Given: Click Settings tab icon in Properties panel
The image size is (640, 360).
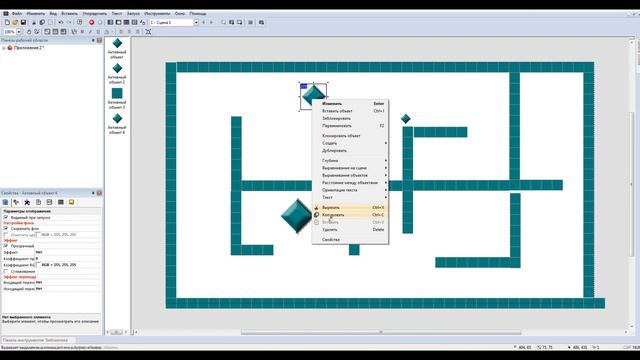Looking at the screenshot, I should click(x=5, y=202).
